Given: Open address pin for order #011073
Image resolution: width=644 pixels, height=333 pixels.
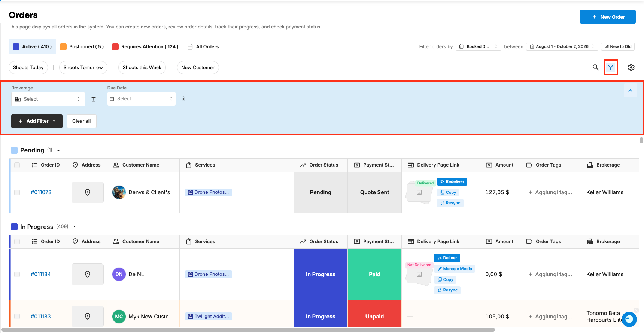Looking at the screenshot, I should (x=88, y=192).
